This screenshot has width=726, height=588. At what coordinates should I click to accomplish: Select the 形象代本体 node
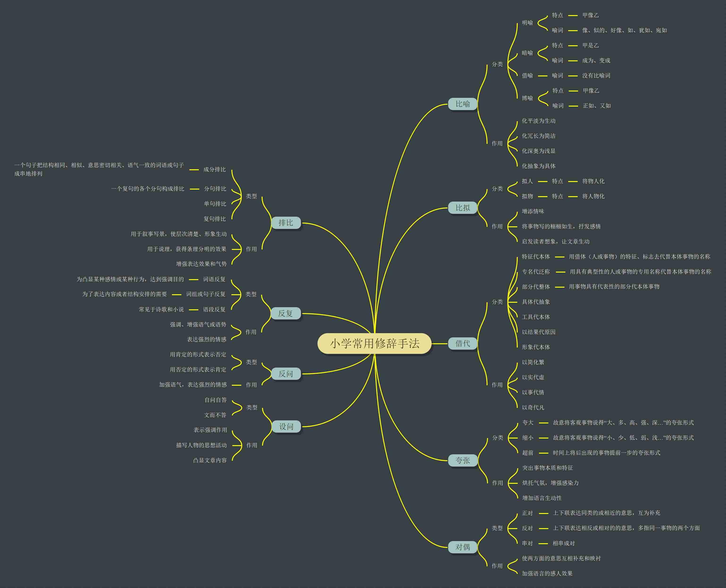(x=536, y=347)
